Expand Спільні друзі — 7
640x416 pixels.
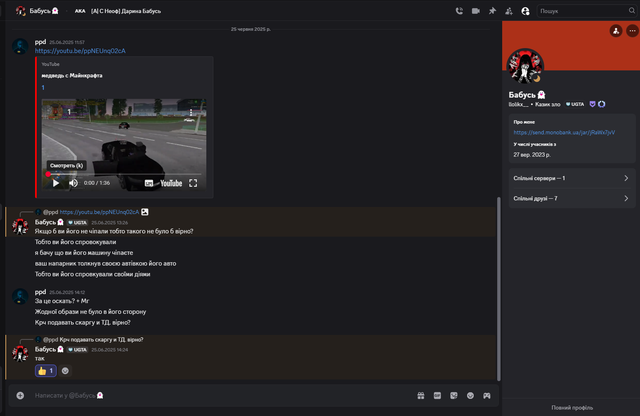pyautogui.click(x=572, y=198)
